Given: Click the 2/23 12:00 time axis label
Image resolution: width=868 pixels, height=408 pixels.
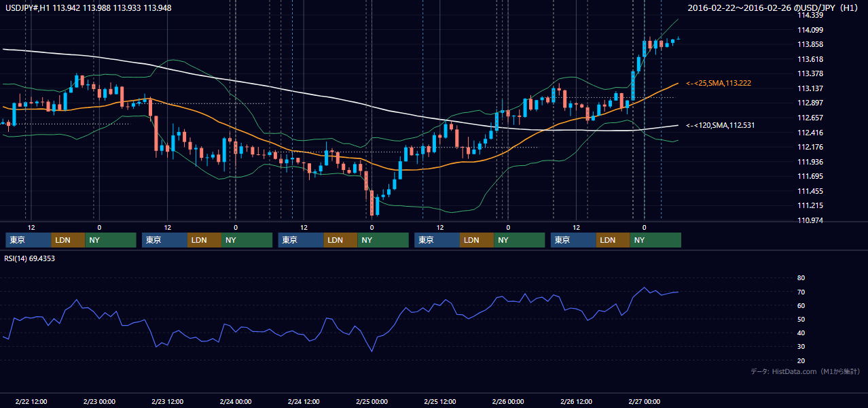Looking at the screenshot, I should click(x=168, y=401).
